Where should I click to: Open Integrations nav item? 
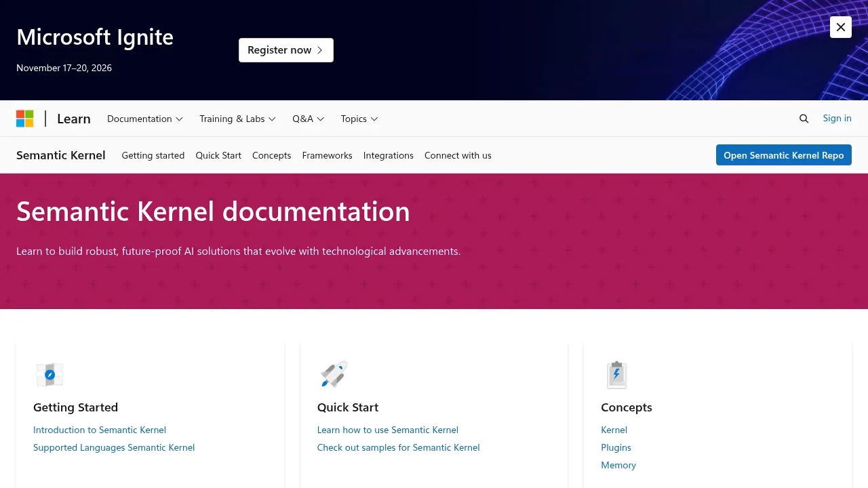[x=389, y=155]
